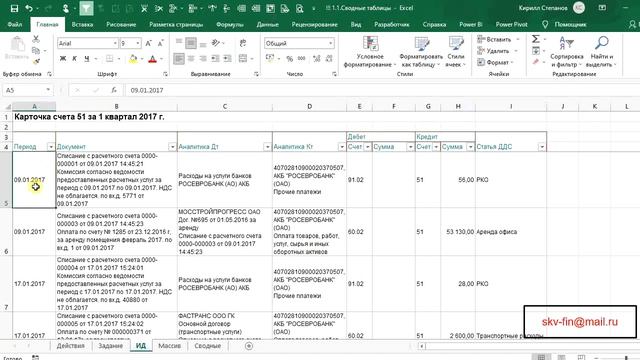The height and width of the screenshot is (360, 640).
Task: Select the cell containing Аренда офиса
Action: tap(511, 232)
